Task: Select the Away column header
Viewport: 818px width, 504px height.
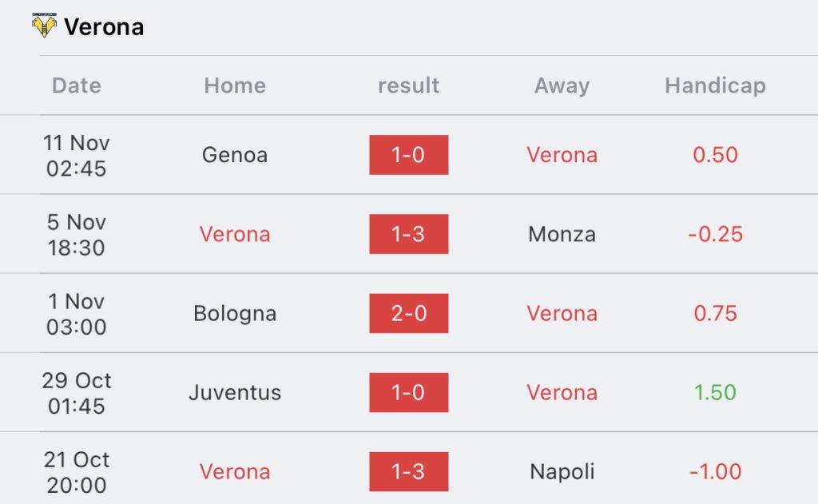Action: pyautogui.click(x=562, y=85)
